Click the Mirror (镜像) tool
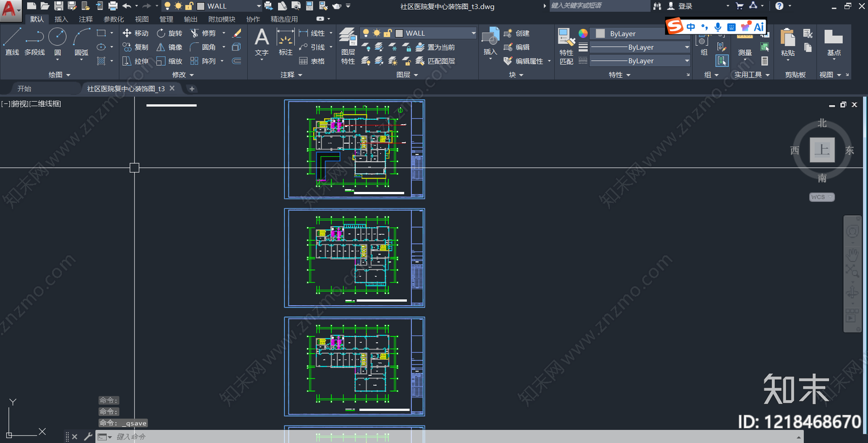The image size is (868, 443). (x=170, y=47)
